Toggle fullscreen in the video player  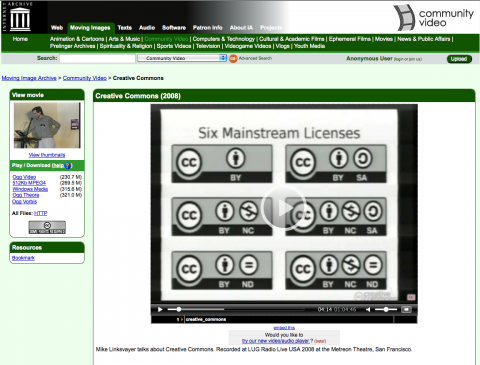pos(406,310)
